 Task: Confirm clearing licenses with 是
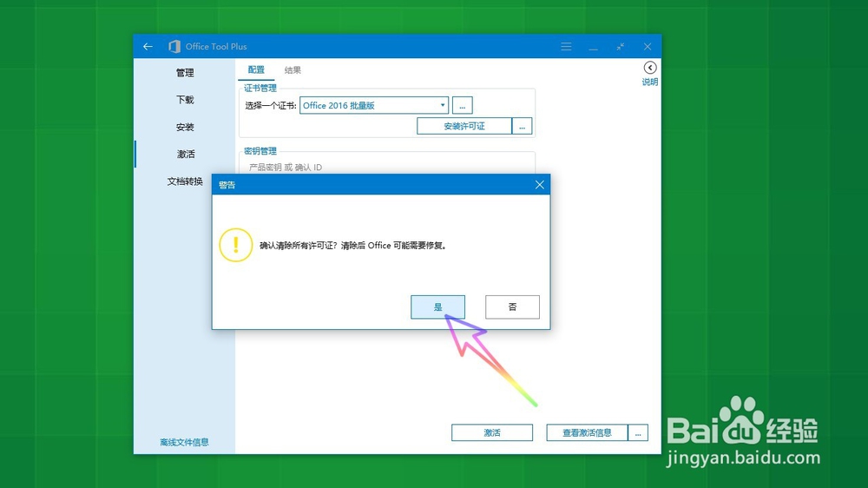click(437, 307)
